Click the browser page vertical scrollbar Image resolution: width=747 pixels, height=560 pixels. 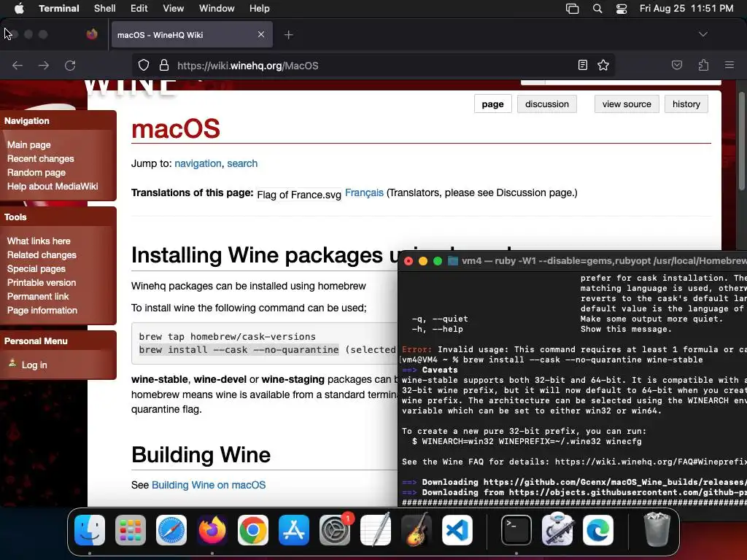(x=741, y=141)
